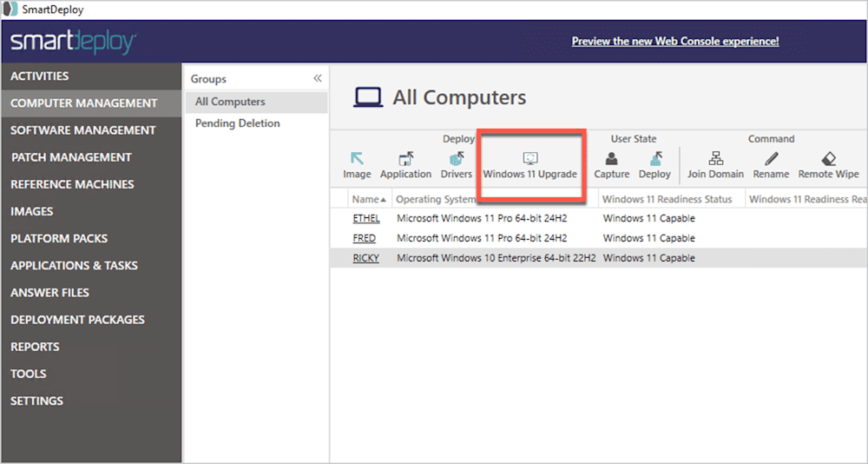Select the All Computers group
Image resolution: width=868 pixels, height=464 pixels.
pyautogui.click(x=256, y=102)
